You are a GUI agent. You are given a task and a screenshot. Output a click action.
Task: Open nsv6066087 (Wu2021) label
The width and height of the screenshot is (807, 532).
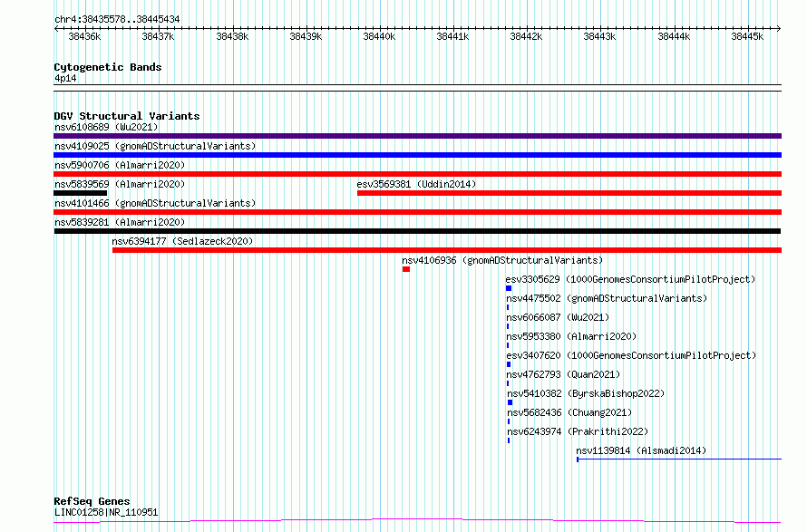(558, 317)
